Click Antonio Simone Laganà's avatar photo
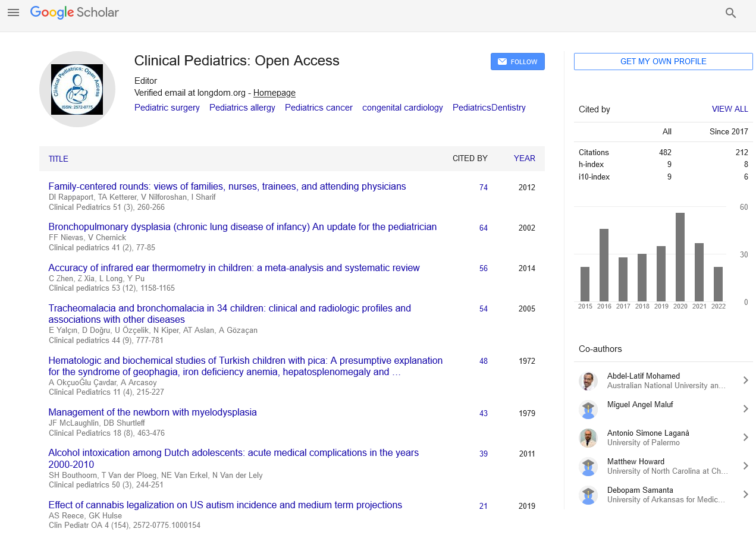The height and width of the screenshot is (535, 756). 588,438
